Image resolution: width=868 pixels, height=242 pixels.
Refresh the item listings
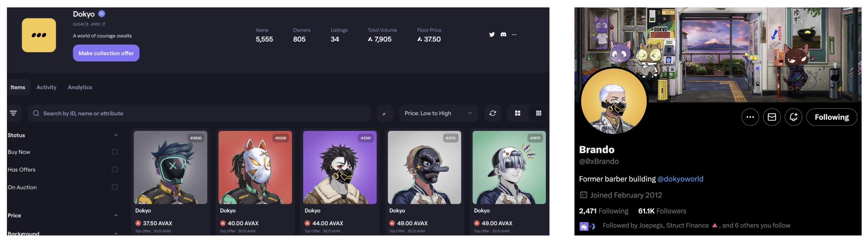[493, 113]
